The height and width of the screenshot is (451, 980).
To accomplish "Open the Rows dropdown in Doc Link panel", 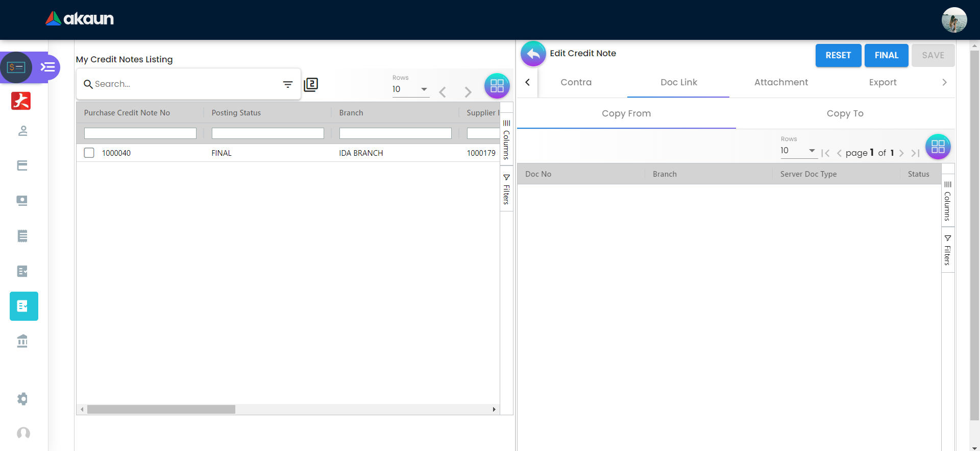I will point(798,151).
